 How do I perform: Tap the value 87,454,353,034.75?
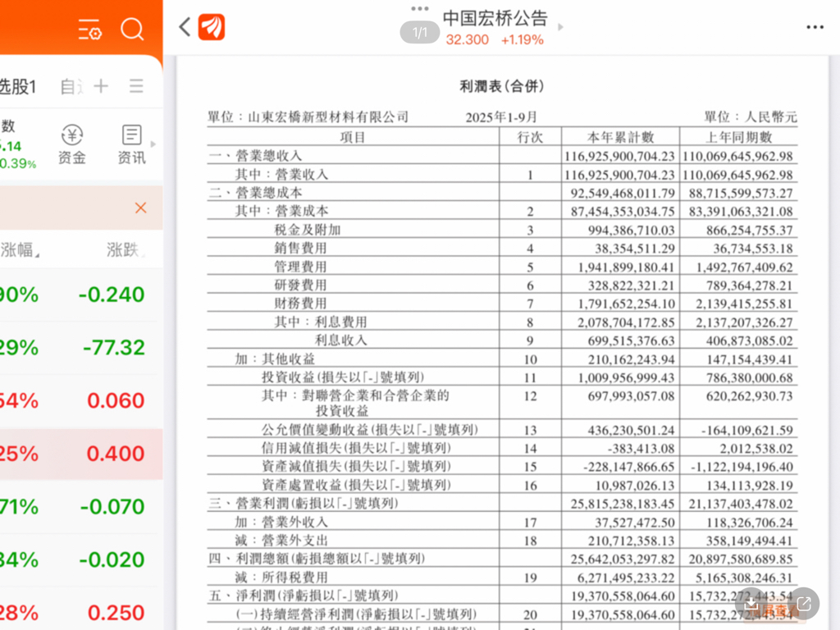coord(623,211)
